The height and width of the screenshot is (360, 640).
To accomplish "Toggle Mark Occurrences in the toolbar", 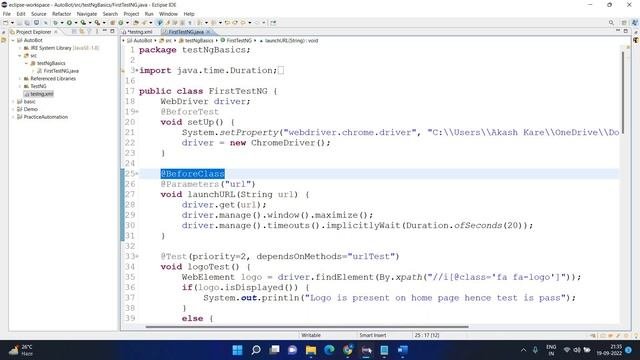I will (159, 22).
